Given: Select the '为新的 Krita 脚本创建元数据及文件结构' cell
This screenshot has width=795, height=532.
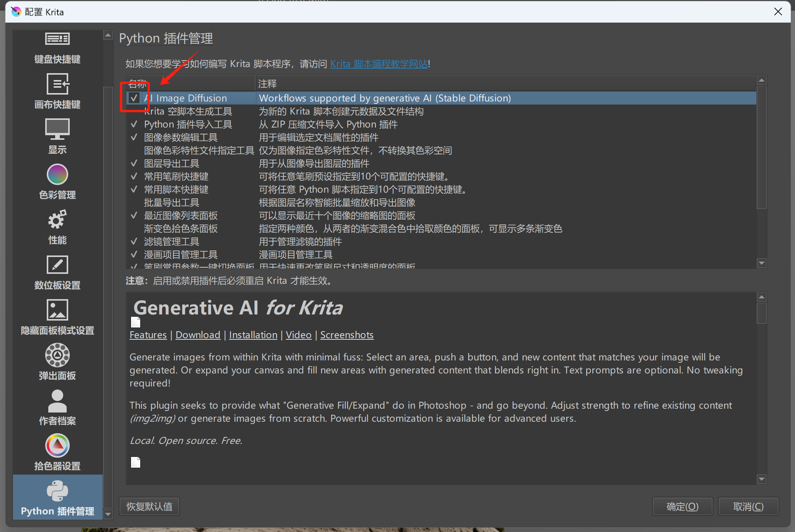Looking at the screenshot, I should 506,111.
